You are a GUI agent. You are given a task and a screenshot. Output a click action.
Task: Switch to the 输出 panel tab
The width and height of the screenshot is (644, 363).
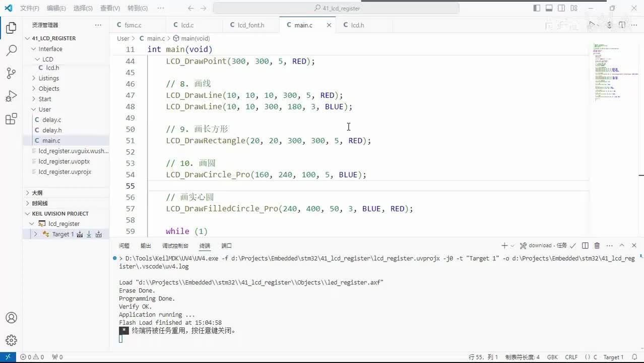[146, 246]
